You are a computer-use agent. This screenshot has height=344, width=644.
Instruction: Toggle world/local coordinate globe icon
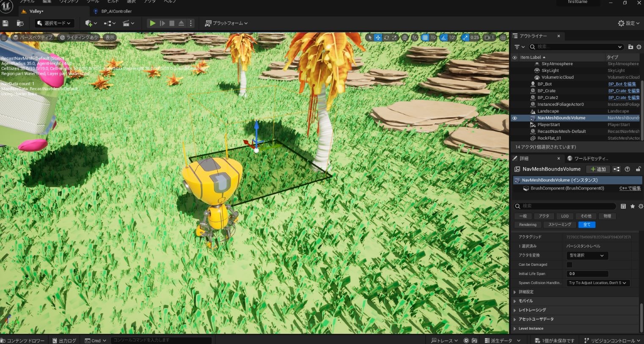(405, 37)
